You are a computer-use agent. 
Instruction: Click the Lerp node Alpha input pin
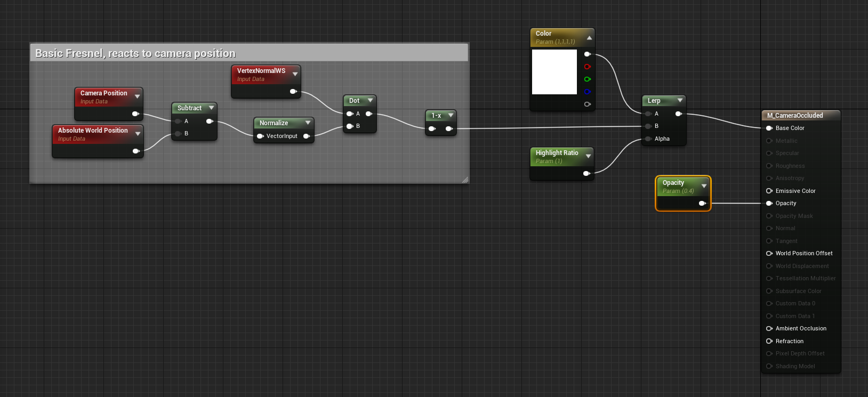(x=648, y=139)
